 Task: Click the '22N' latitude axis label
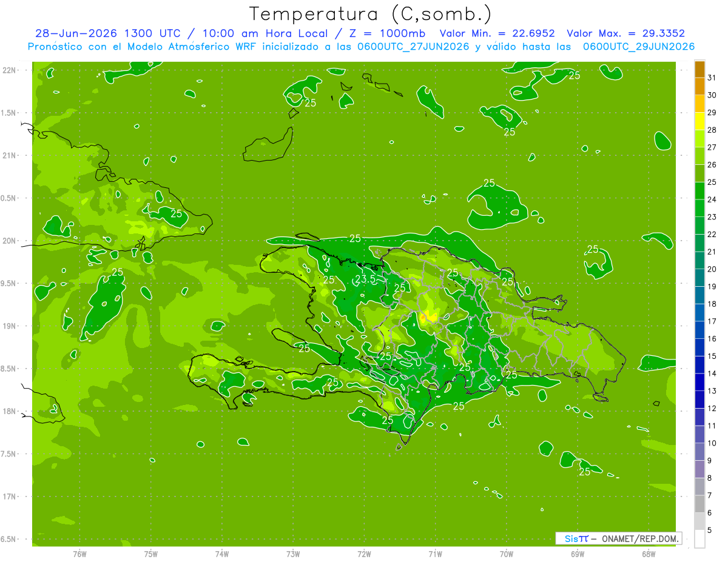10,70
